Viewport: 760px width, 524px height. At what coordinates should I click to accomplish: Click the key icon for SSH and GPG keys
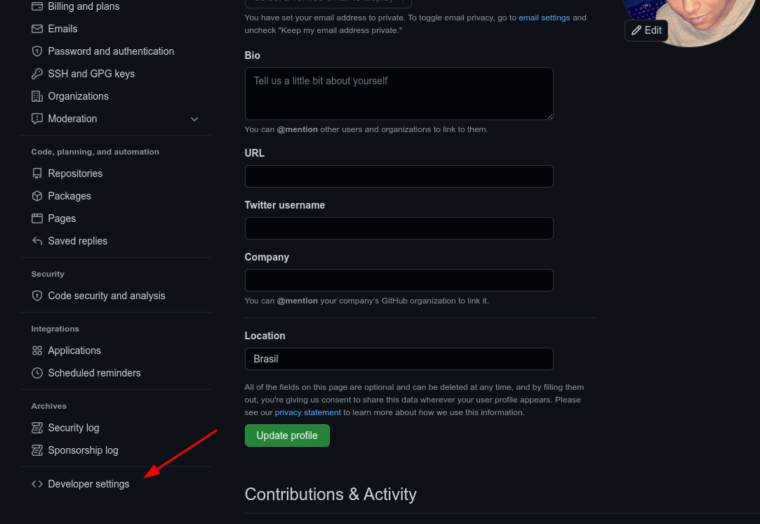pyautogui.click(x=37, y=74)
